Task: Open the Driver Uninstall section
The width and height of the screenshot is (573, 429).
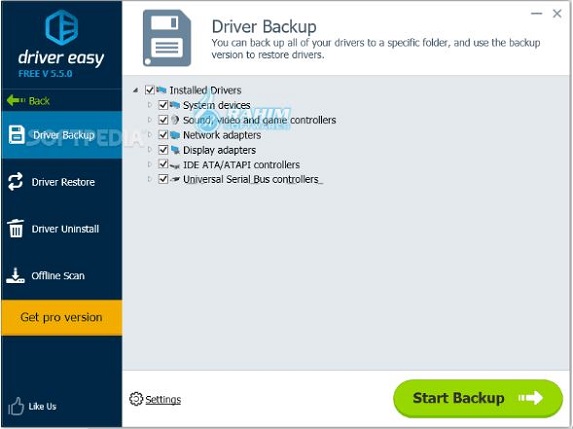Action: (x=61, y=229)
